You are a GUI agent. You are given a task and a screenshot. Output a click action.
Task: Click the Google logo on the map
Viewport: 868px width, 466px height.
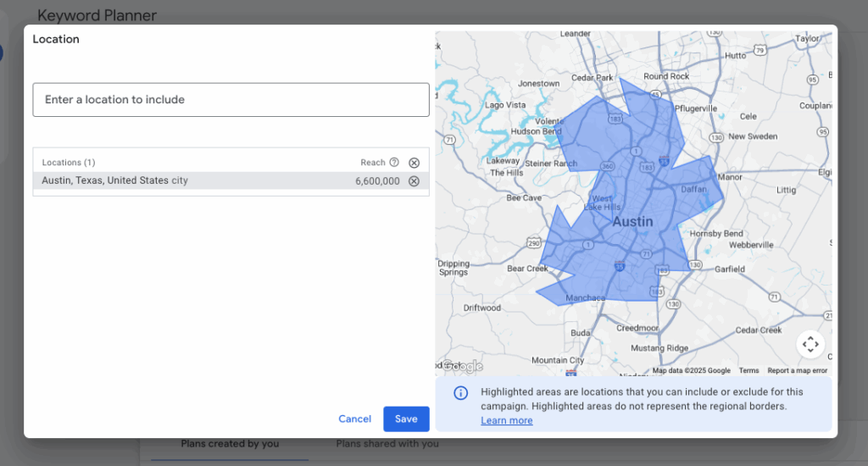(462, 366)
